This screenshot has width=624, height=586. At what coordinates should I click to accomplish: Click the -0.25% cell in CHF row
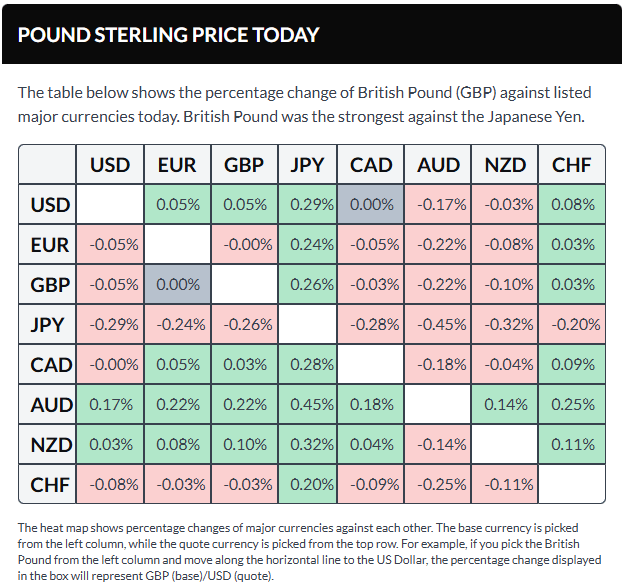438,485
